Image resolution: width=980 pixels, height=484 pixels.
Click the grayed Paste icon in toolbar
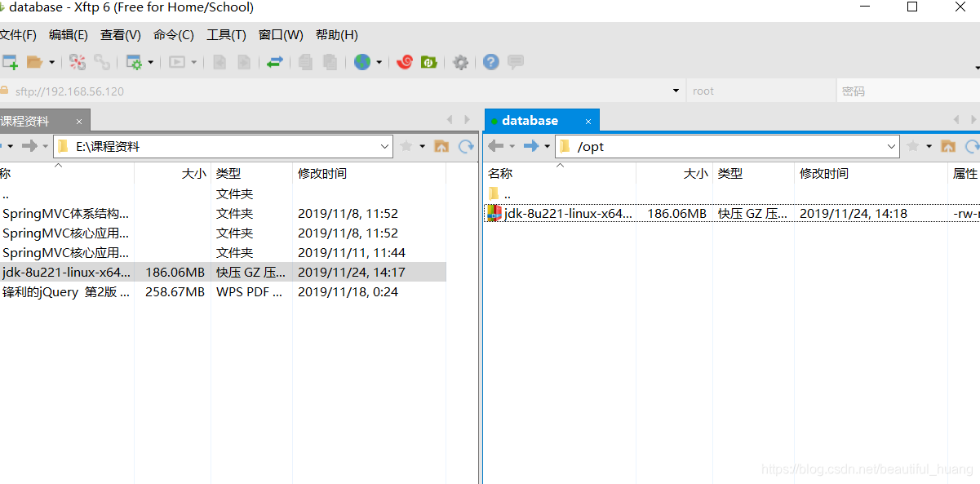coord(330,62)
